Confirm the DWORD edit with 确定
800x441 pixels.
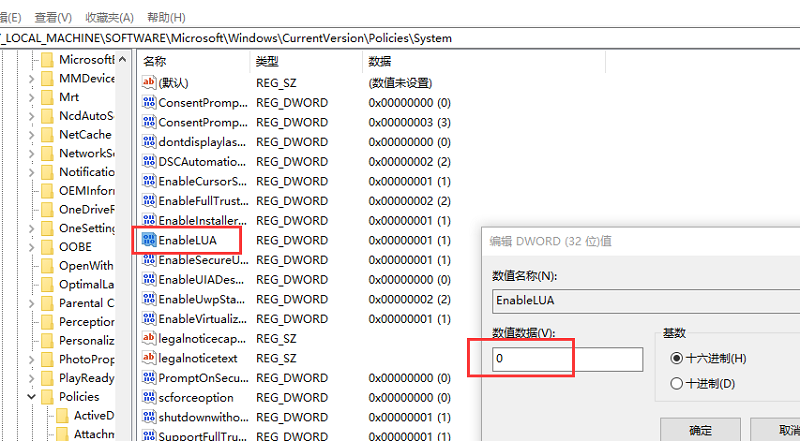tap(701, 430)
